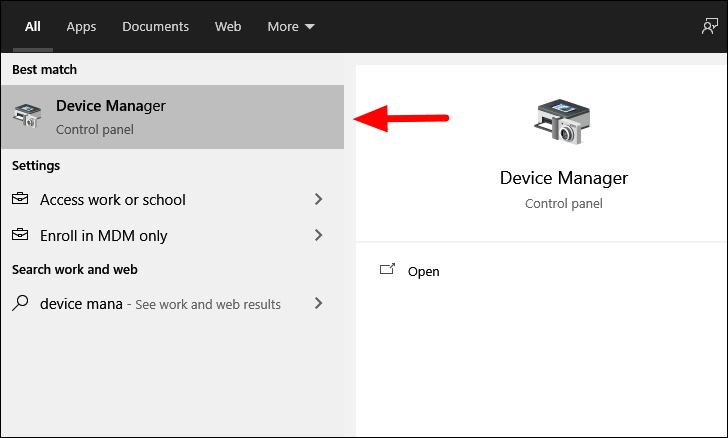This screenshot has height=438, width=728.
Task: Expand chevron for device mana web results
Action: click(318, 303)
